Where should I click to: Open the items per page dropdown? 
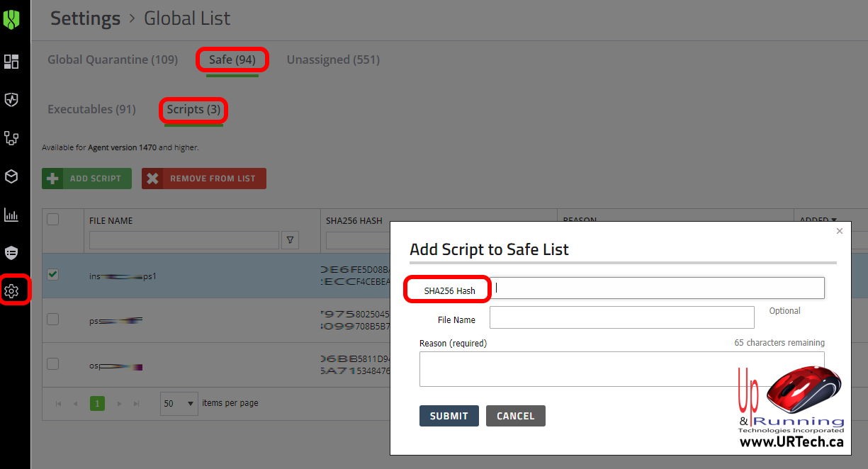177,403
